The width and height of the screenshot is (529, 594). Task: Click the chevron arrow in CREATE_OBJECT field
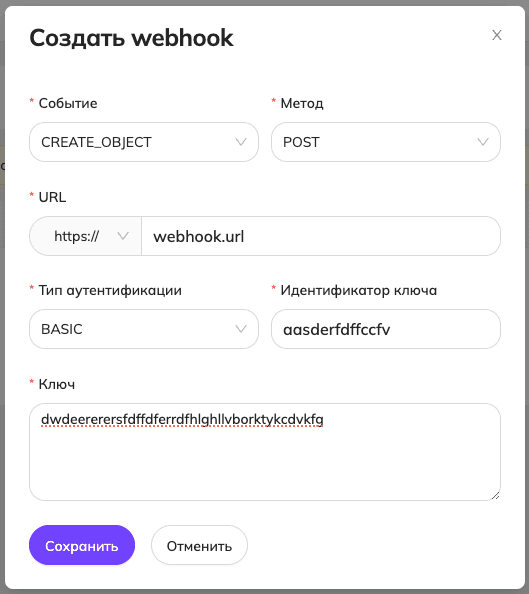point(241,142)
